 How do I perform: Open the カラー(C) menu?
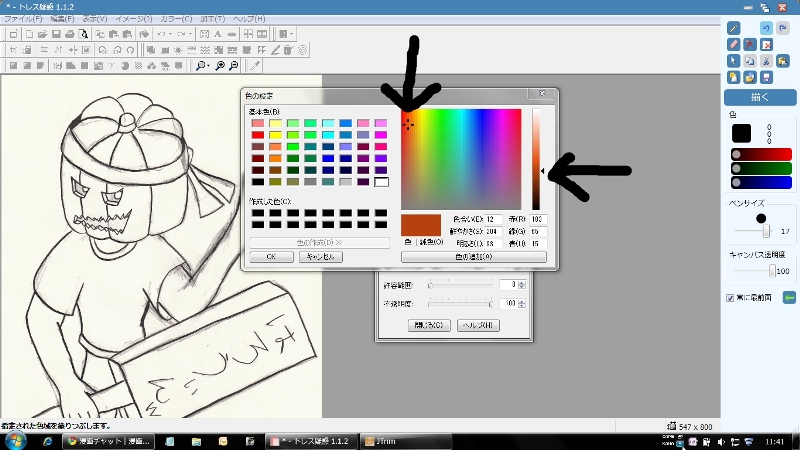(176, 19)
